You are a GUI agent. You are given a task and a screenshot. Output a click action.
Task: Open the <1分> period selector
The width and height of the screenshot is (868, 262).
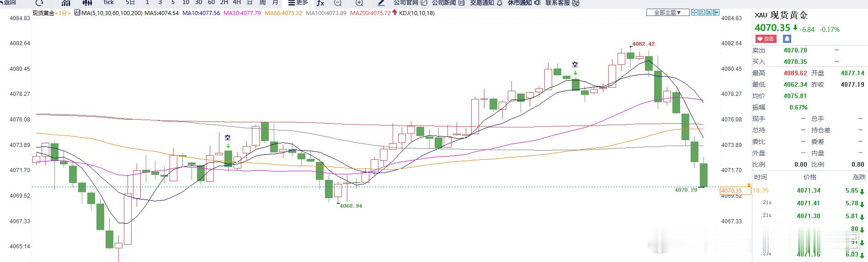pos(63,13)
